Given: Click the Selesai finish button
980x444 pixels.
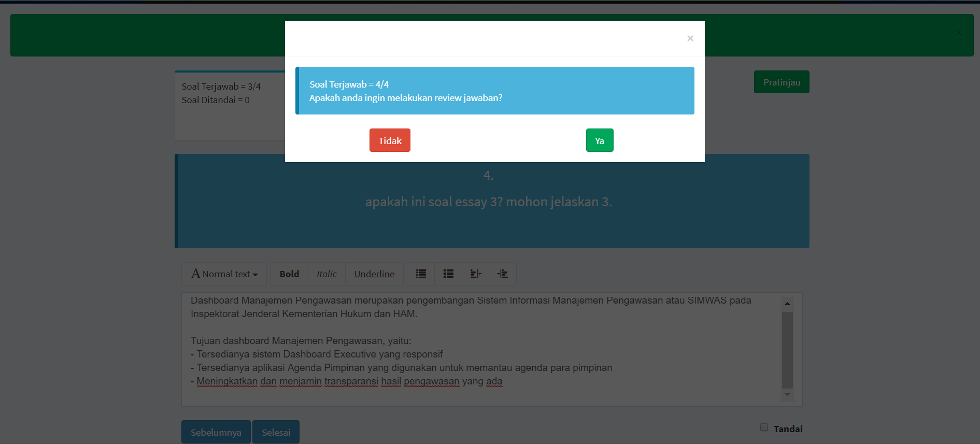Looking at the screenshot, I should click(x=276, y=432).
